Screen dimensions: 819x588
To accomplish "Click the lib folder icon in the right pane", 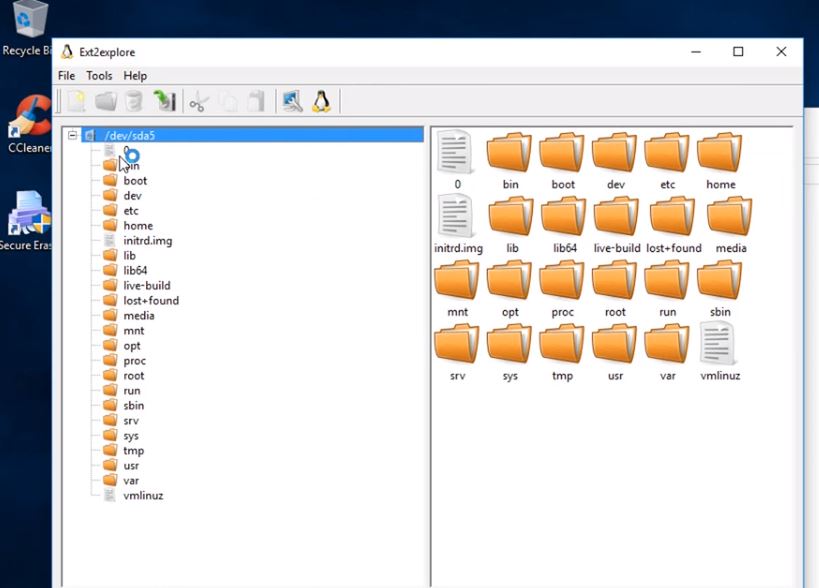I will [x=511, y=216].
